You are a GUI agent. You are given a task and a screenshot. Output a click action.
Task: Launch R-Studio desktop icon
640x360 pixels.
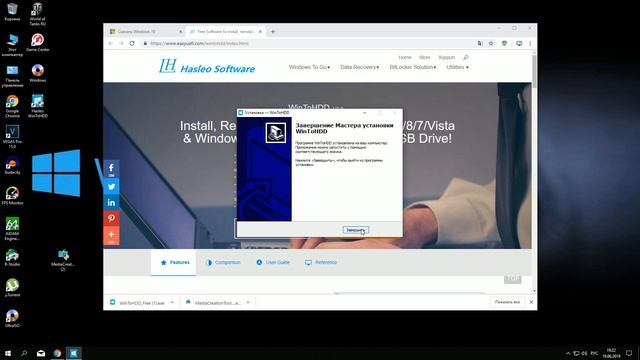coord(12,258)
